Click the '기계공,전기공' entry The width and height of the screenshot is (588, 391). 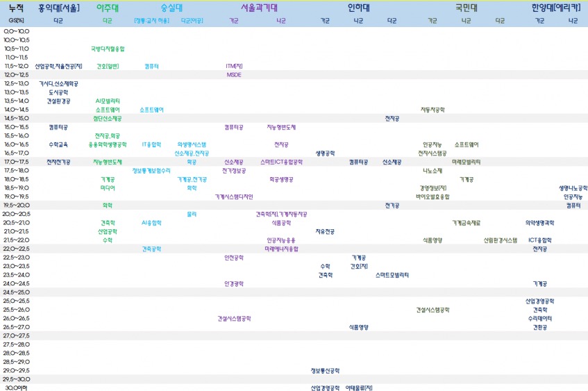point(192,179)
